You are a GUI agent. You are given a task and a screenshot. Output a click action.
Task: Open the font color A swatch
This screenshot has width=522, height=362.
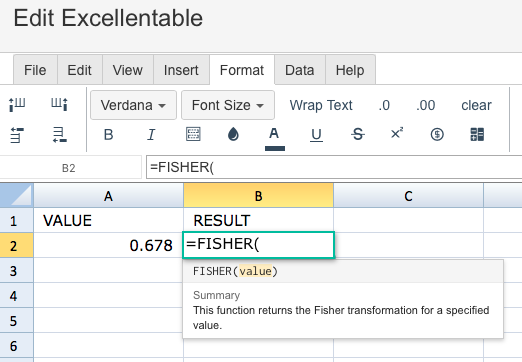point(274,138)
